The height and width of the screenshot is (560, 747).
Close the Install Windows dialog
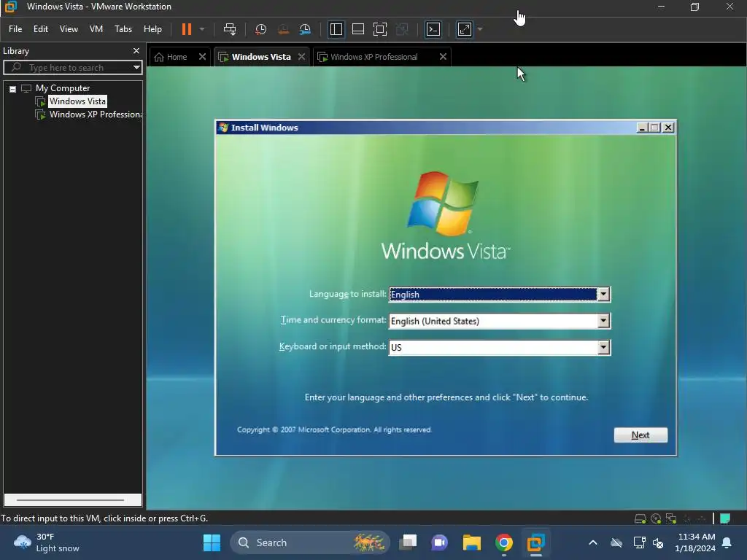(668, 128)
